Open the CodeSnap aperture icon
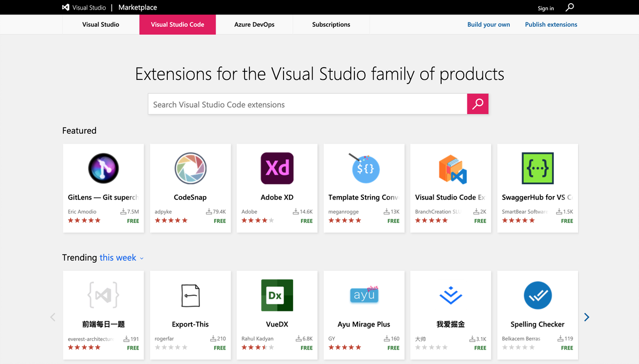Viewport: 639px width, 364px height. point(190,168)
